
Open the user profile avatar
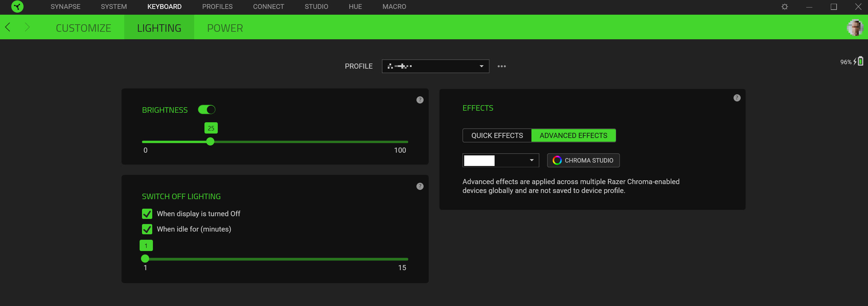[x=855, y=27]
